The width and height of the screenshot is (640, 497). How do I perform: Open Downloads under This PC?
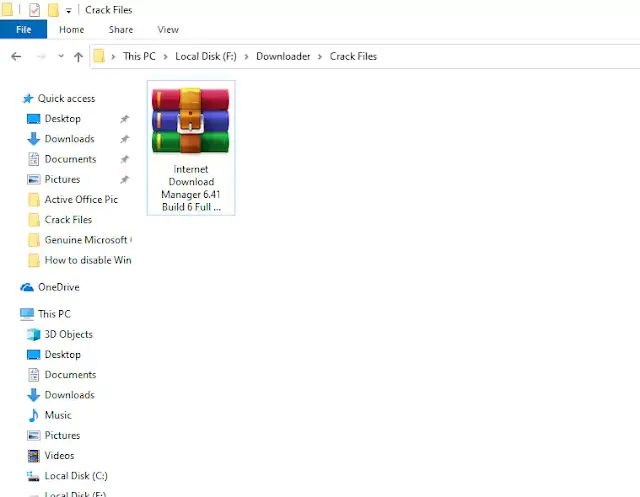pos(69,395)
